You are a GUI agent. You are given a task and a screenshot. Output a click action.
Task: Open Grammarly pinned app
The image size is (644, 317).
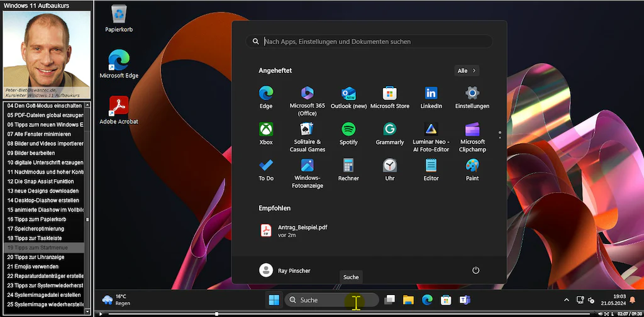point(390,133)
